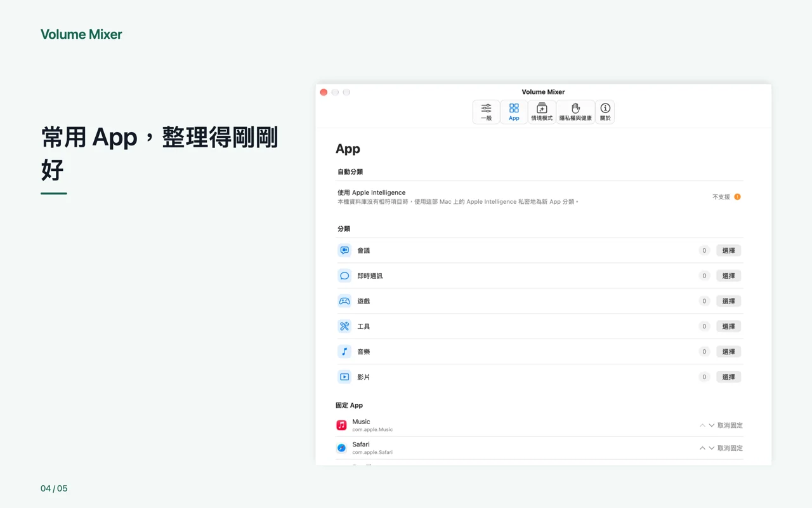Click the 會議 category speech-bubble icon

click(344, 250)
